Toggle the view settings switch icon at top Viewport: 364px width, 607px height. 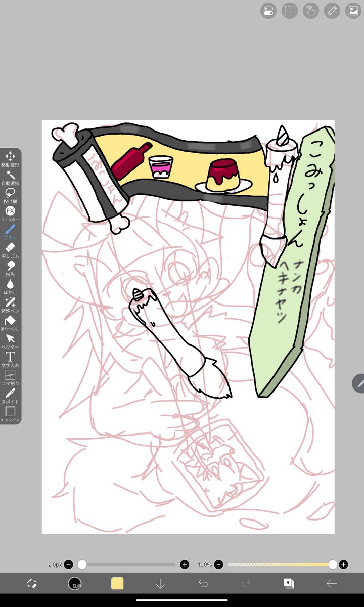[268, 11]
